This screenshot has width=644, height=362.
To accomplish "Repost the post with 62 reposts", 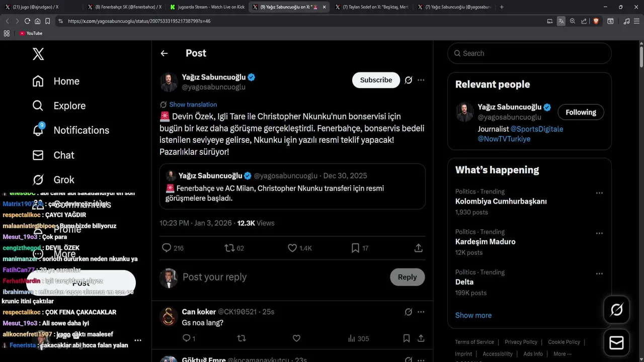I will (x=229, y=248).
